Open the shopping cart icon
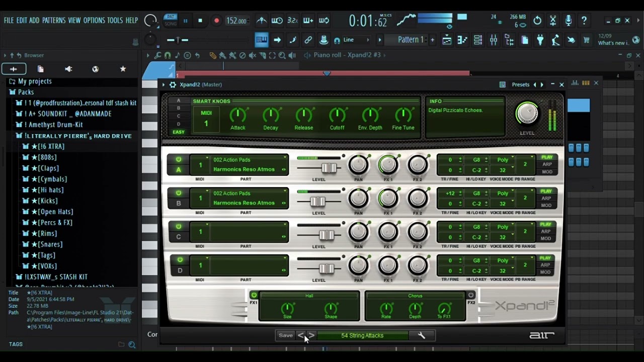Viewport: 644px width, 362px height. pos(586,40)
